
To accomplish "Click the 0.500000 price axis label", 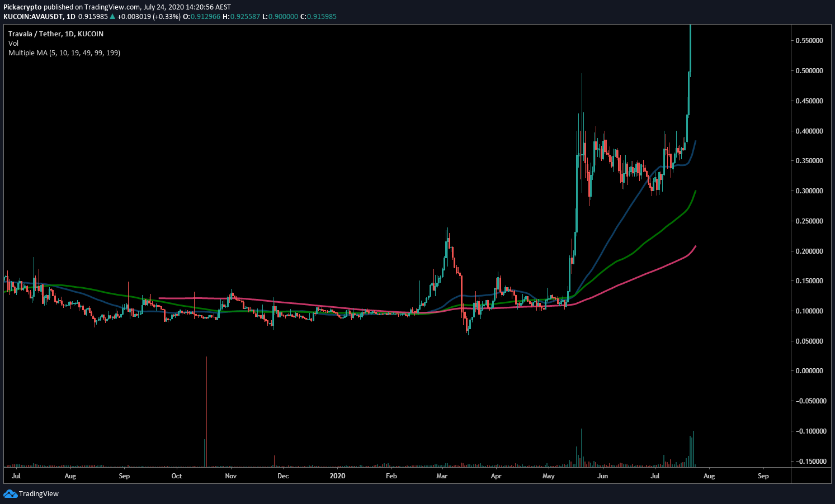I will click(809, 71).
